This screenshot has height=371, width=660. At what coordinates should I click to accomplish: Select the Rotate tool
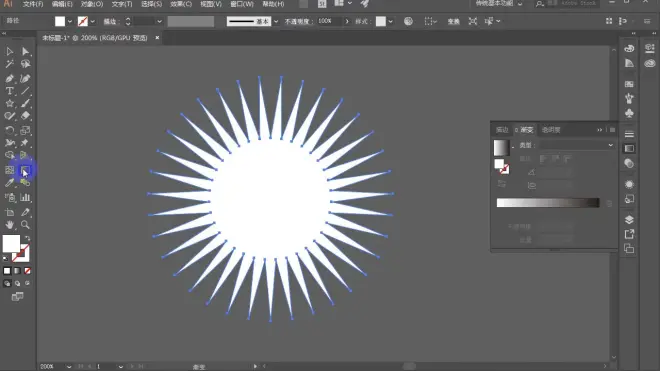(x=9, y=131)
